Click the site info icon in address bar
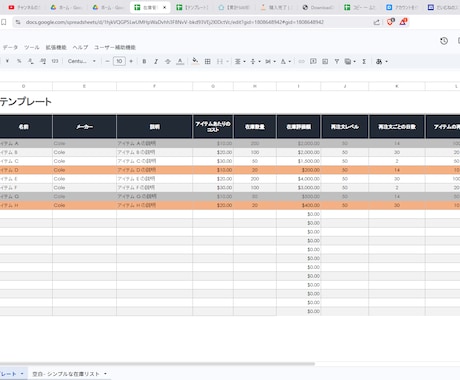The width and height of the screenshot is (460, 380). pos(18,22)
